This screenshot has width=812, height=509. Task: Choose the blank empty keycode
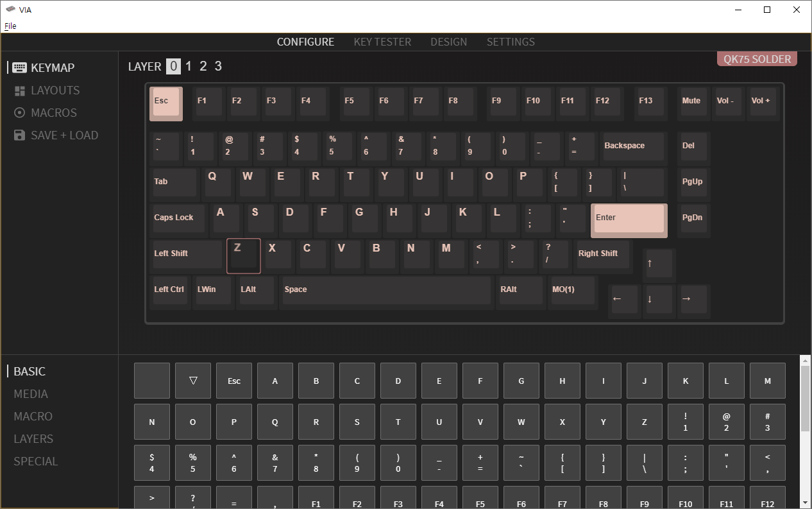click(x=152, y=381)
